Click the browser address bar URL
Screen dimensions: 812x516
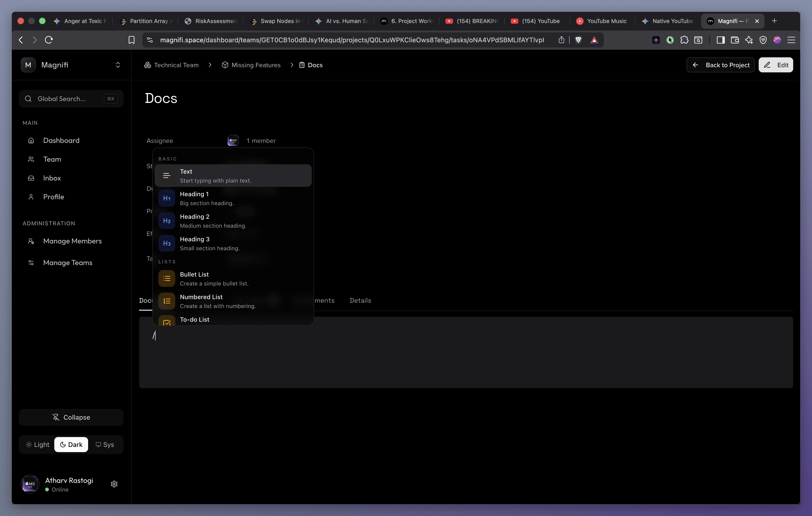click(352, 40)
